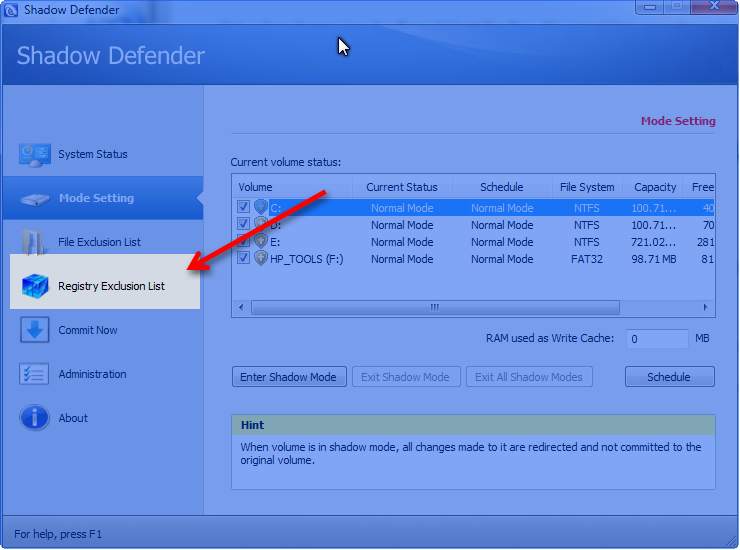The width and height of the screenshot is (740, 550).
Task: Click the Schedule column header
Action: click(x=502, y=187)
